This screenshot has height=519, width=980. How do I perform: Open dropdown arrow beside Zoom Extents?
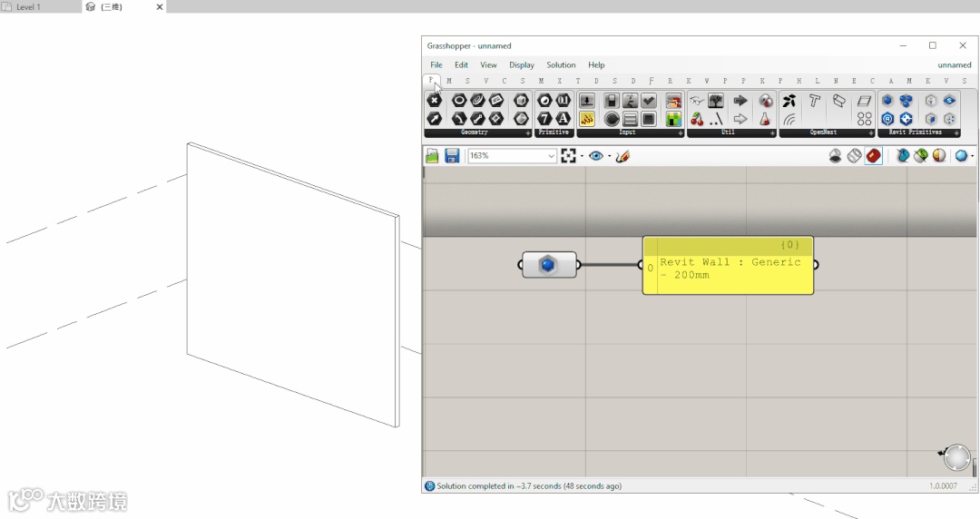(x=582, y=156)
